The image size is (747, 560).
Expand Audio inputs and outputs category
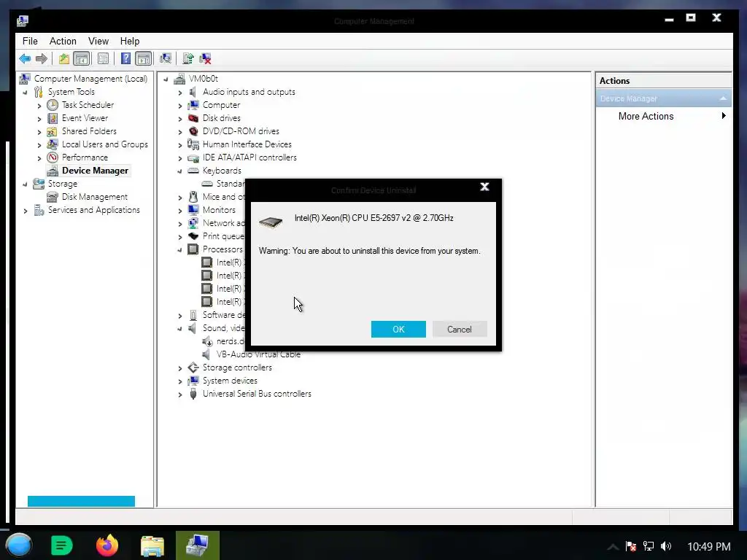coord(180,93)
